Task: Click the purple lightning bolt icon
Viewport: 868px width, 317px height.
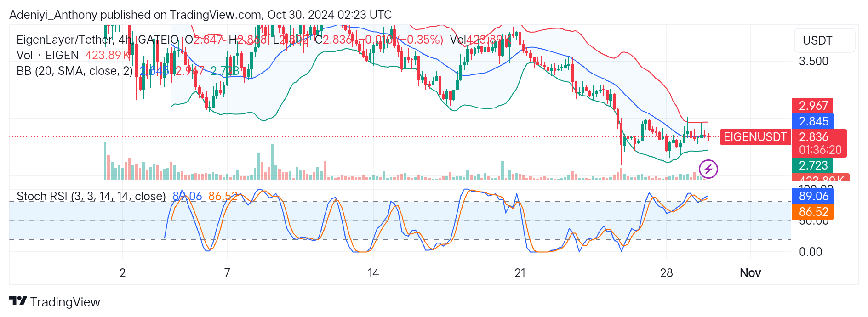Action: click(x=708, y=169)
